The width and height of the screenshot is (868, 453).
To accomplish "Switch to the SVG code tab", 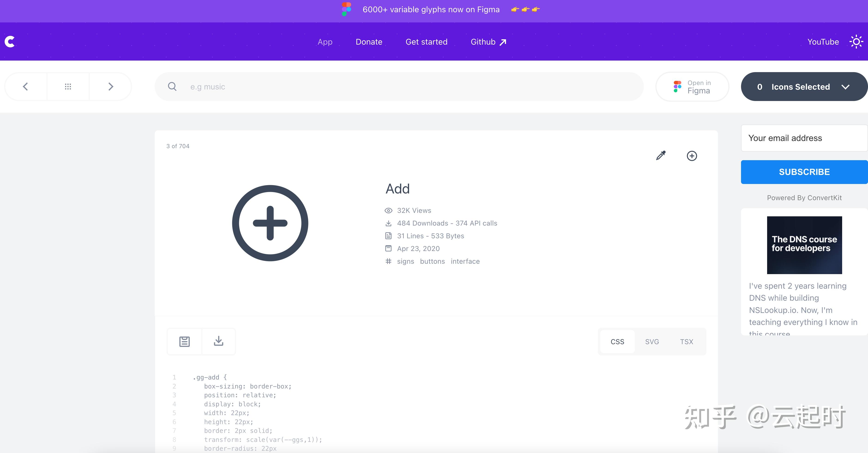I will 652,342.
